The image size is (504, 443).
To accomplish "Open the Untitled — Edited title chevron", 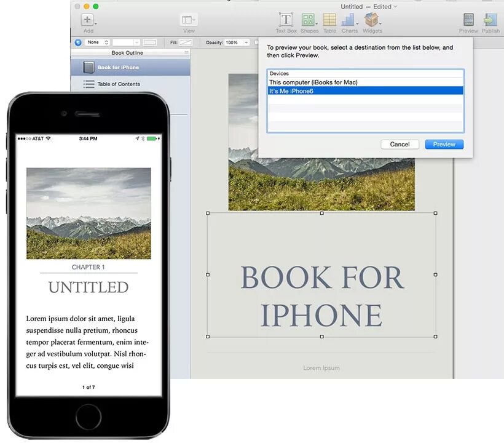I will point(395,6).
